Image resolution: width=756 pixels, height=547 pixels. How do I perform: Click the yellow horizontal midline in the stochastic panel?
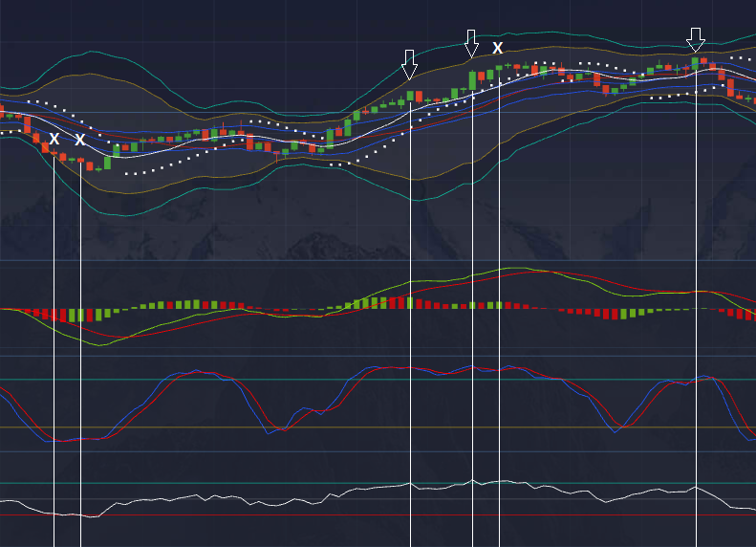(x=378, y=427)
